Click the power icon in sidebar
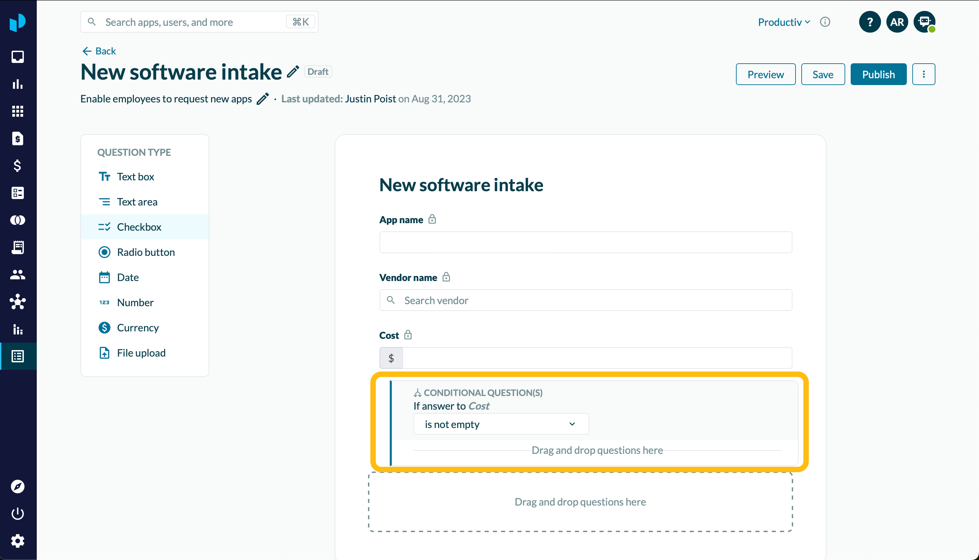The height and width of the screenshot is (560, 979). click(18, 514)
